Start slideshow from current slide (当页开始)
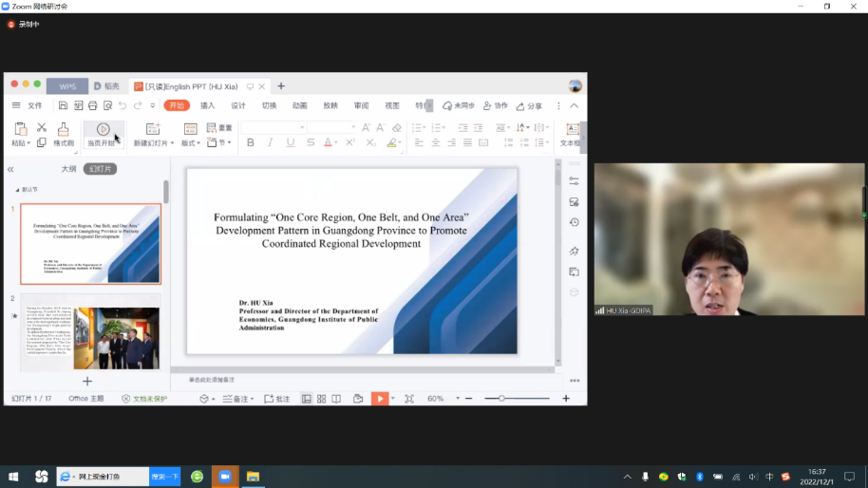Viewport: 868px width, 488px height. [103, 135]
